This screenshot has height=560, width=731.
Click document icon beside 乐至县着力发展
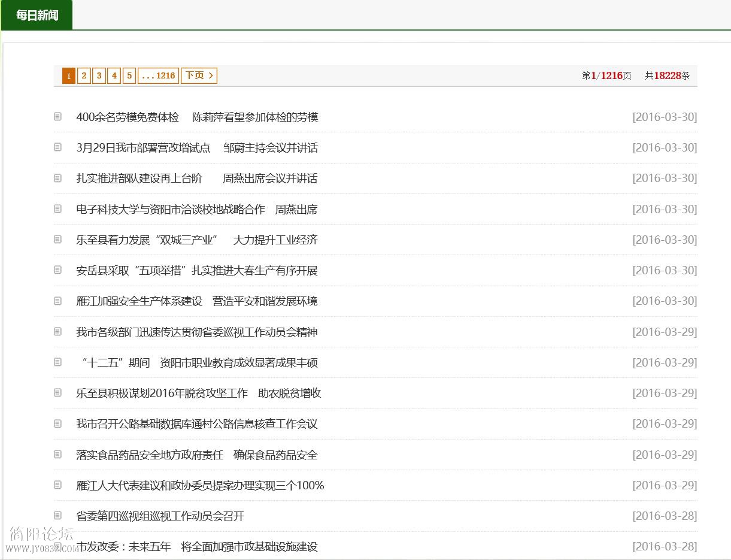tap(57, 239)
